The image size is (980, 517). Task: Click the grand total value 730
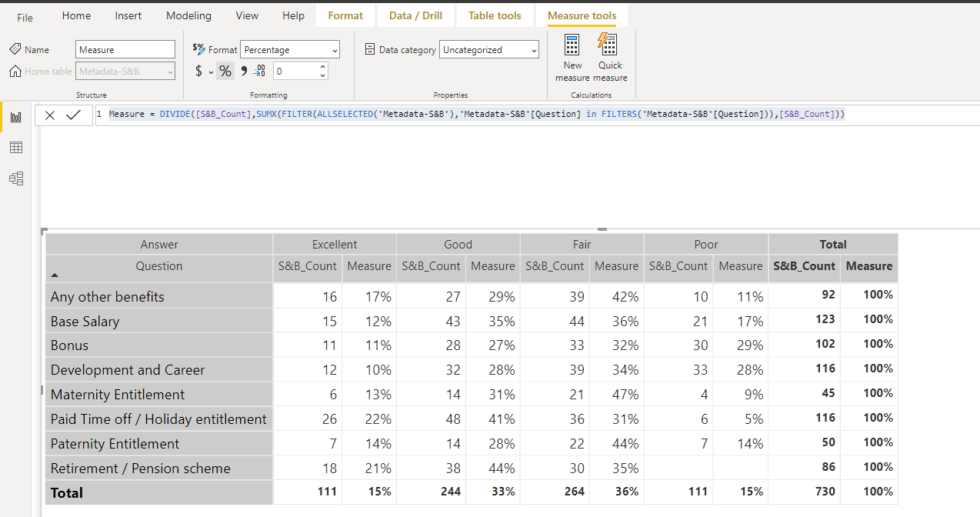tap(825, 492)
